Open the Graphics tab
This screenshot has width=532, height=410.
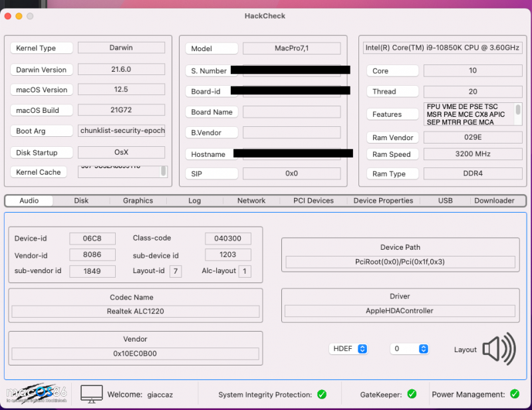pyautogui.click(x=138, y=201)
